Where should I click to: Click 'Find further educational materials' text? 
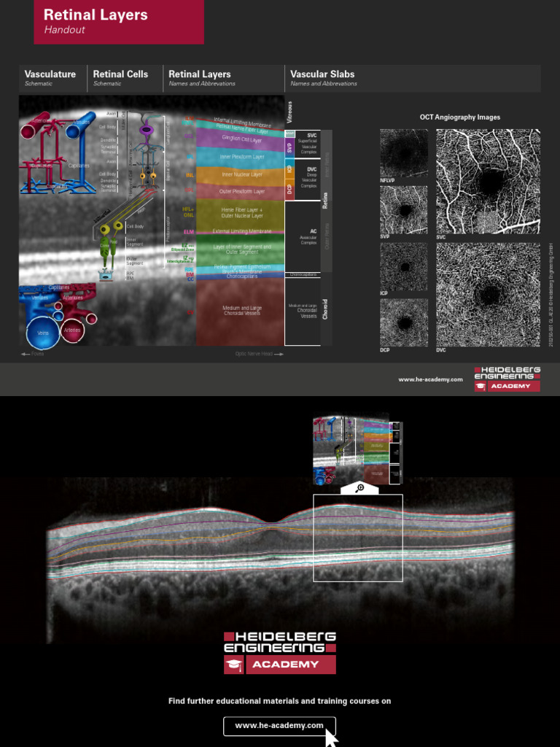point(279,701)
